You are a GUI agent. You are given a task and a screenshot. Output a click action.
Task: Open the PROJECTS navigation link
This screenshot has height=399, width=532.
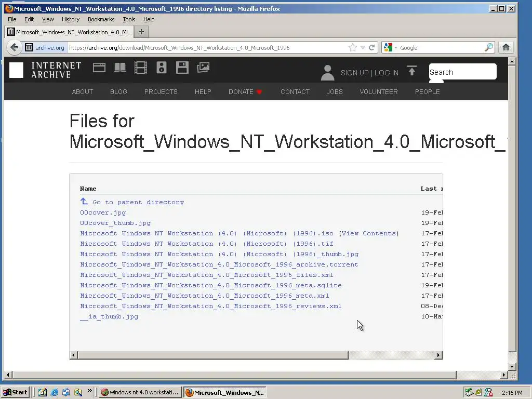coord(161,91)
